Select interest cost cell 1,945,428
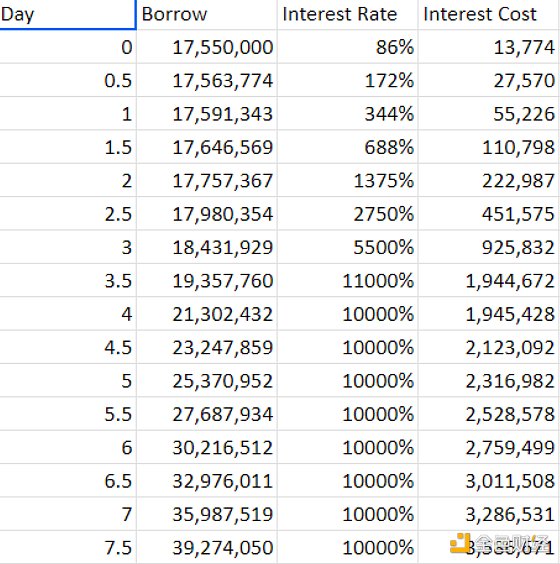Screen dimensions: 560x564 (x=488, y=314)
